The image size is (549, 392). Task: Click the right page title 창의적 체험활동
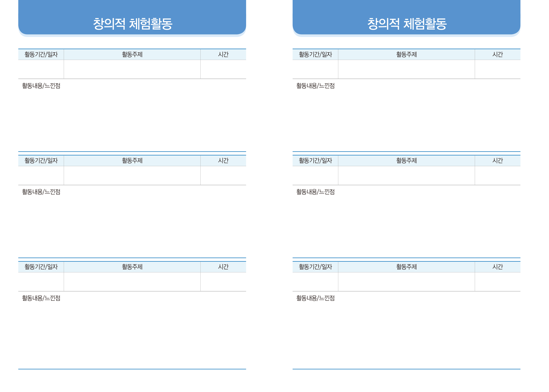coord(407,24)
